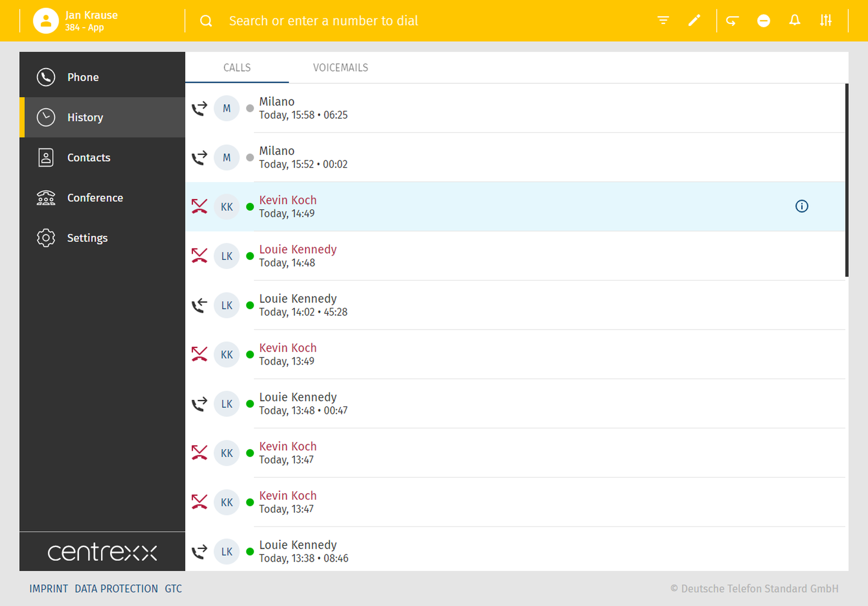Open Conference in the sidebar
This screenshot has width=868, height=606.
coord(95,198)
